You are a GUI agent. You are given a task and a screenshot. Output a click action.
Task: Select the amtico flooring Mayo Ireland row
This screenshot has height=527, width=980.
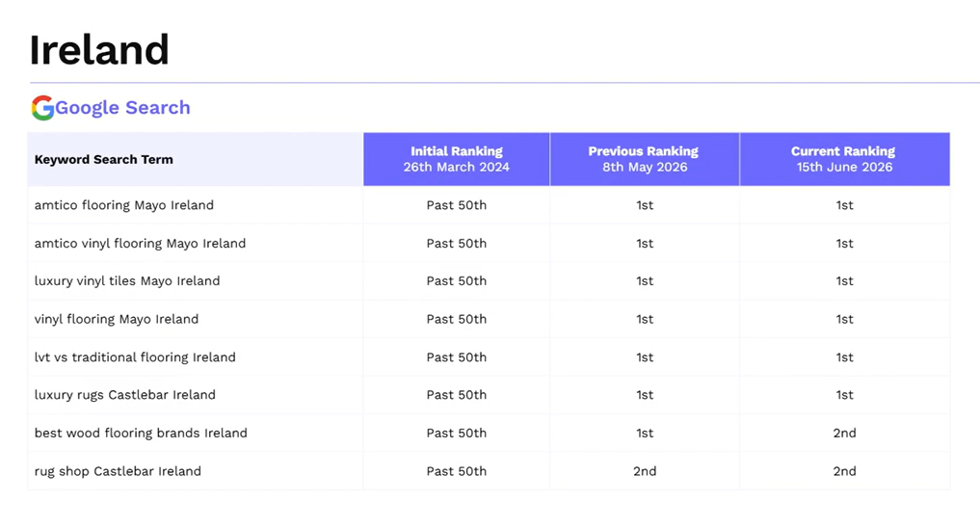coord(489,205)
